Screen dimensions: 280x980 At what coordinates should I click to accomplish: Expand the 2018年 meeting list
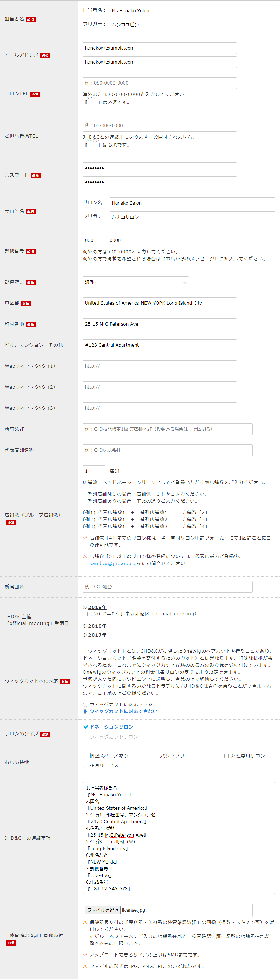coord(97,626)
